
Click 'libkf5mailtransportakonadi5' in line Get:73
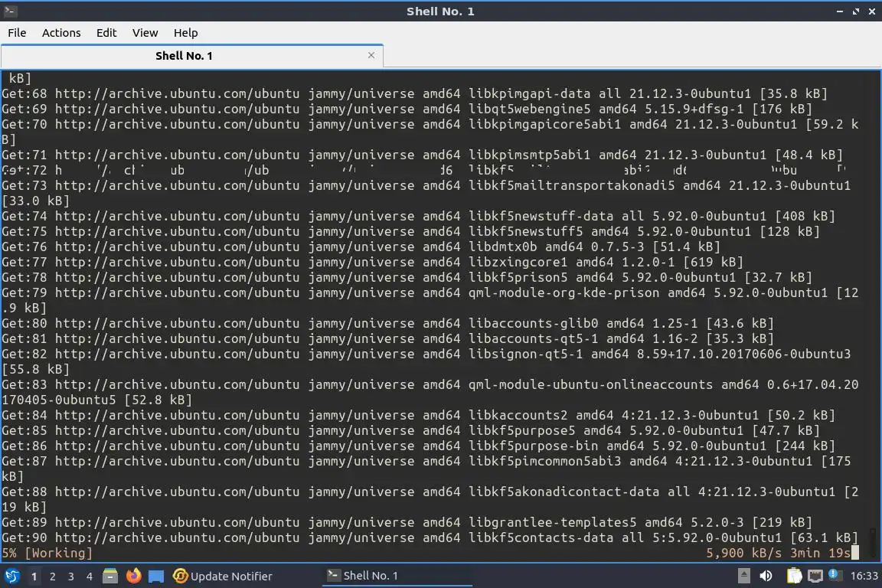(x=571, y=185)
